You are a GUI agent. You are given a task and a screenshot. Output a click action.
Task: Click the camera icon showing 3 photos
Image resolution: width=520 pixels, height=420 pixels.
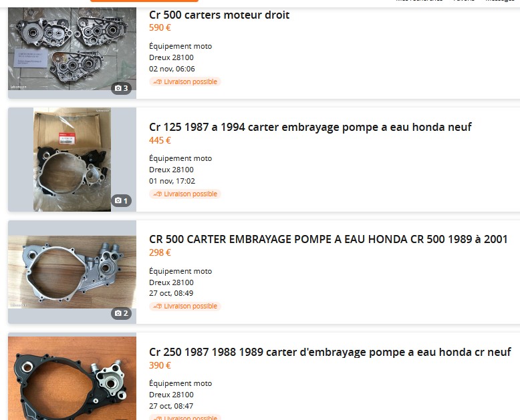(121, 88)
